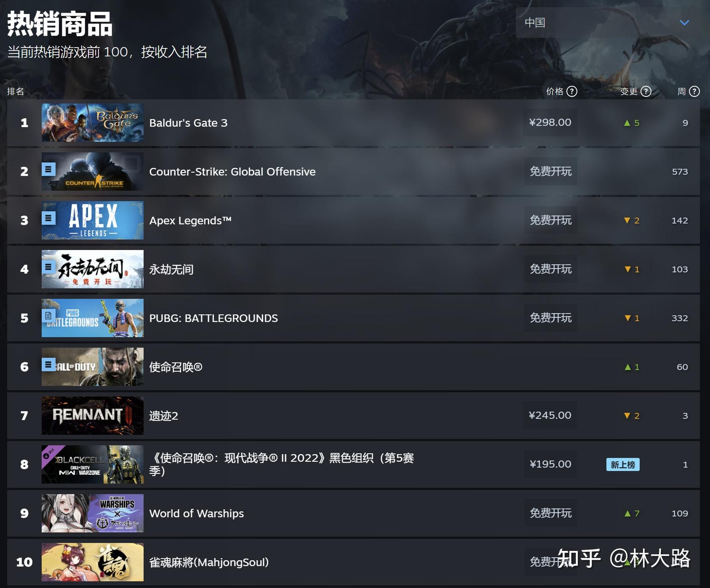Viewport: 710px width, 588px height.
Task: Click 免费开玩 for PUBG: BATTLEGROUNDS
Action: 551,318
